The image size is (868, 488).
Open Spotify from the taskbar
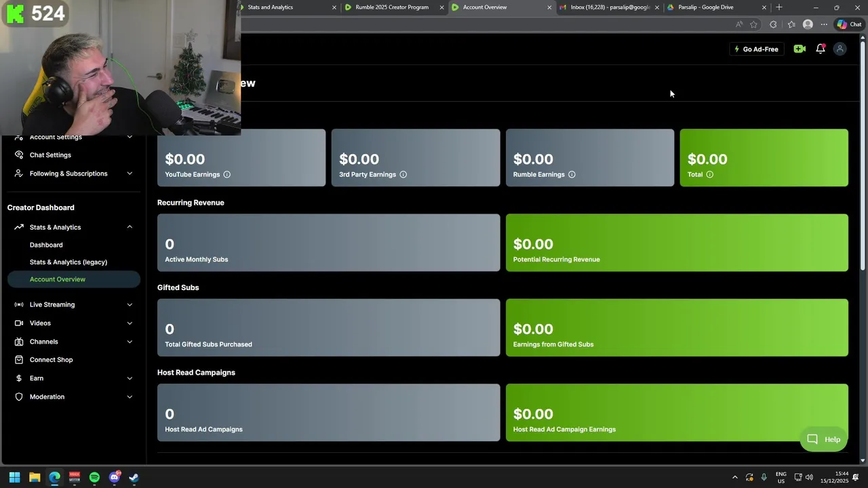94,477
